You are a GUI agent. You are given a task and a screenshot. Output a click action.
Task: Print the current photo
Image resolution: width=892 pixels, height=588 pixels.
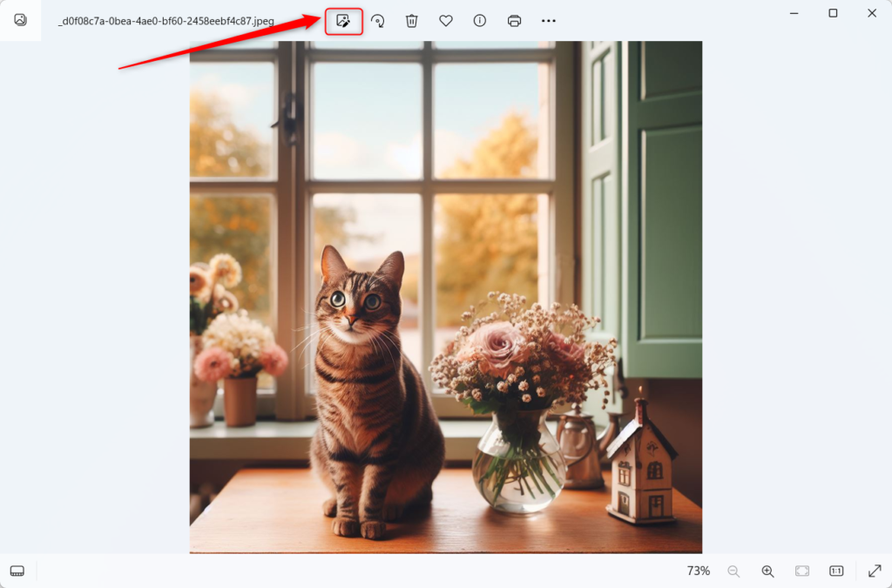[514, 20]
